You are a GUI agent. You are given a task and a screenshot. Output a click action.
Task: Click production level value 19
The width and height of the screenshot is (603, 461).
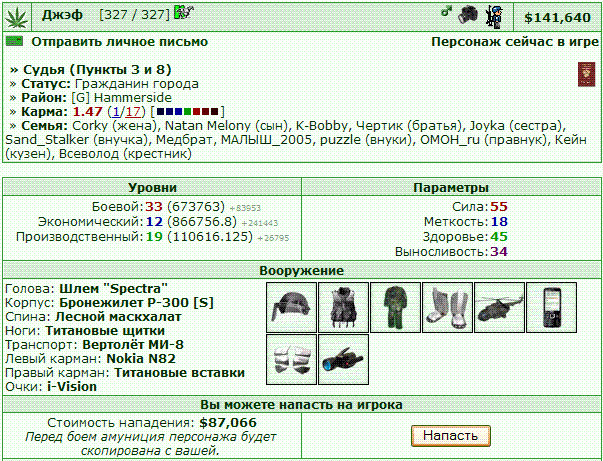(x=154, y=237)
